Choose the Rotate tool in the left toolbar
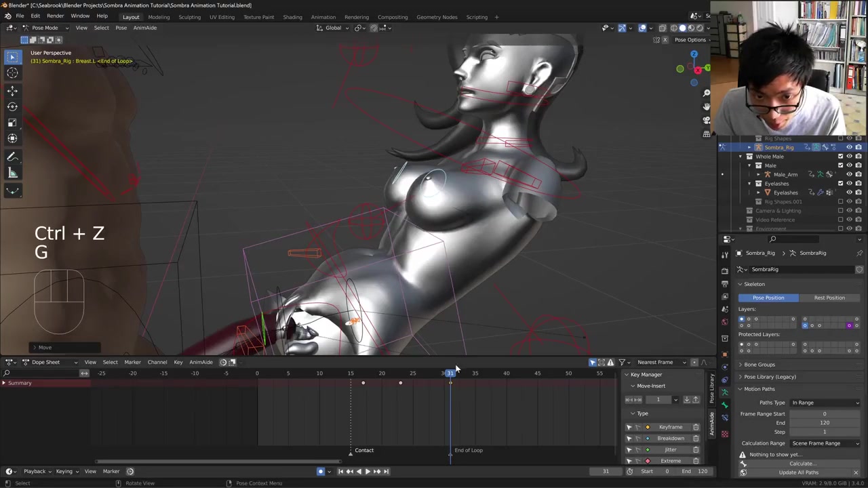 [12, 106]
